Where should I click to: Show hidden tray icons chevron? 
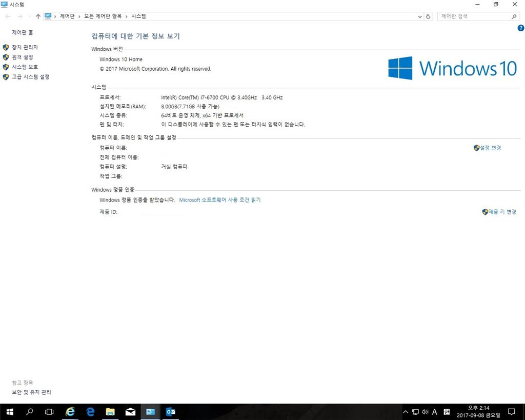(406, 412)
